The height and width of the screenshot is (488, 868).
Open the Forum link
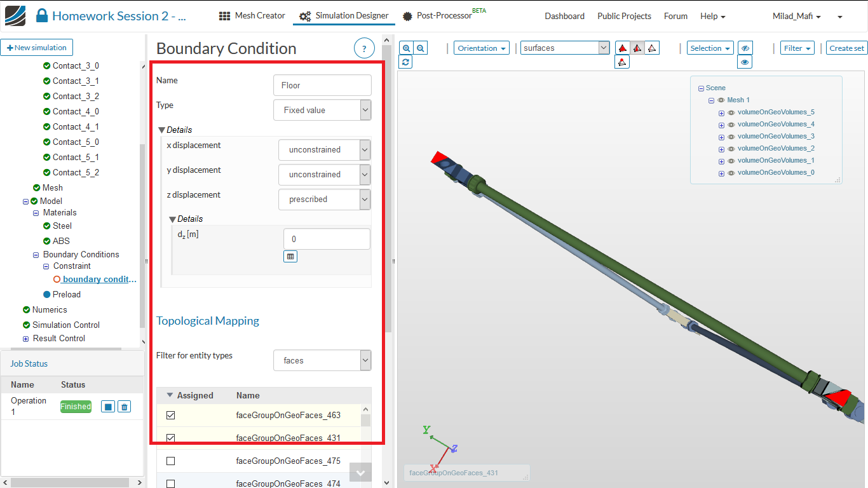pos(675,16)
